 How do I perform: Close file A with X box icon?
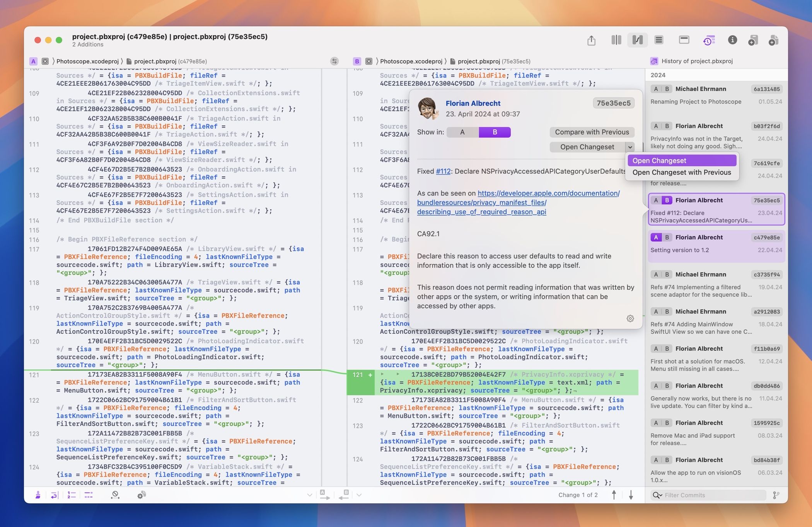[x=45, y=61]
